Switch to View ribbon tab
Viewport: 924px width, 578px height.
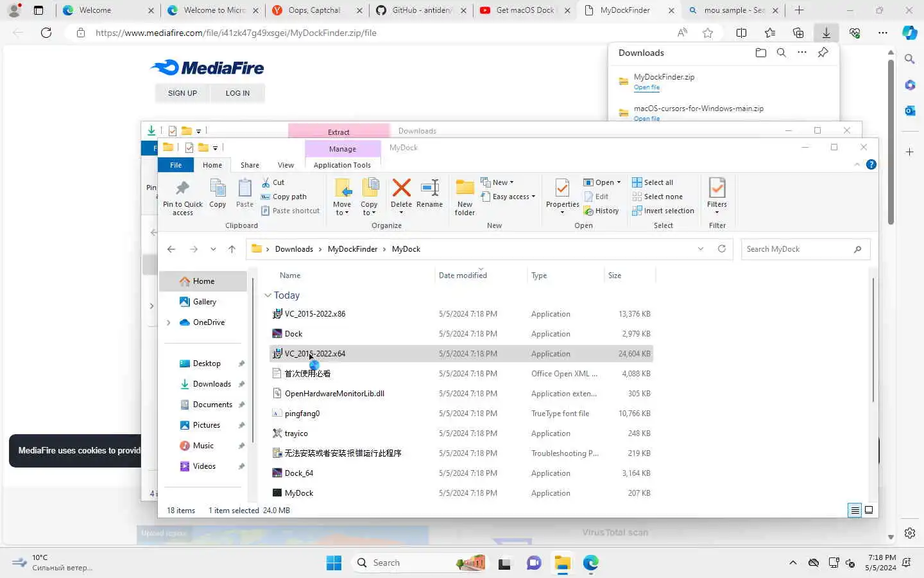(x=286, y=165)
